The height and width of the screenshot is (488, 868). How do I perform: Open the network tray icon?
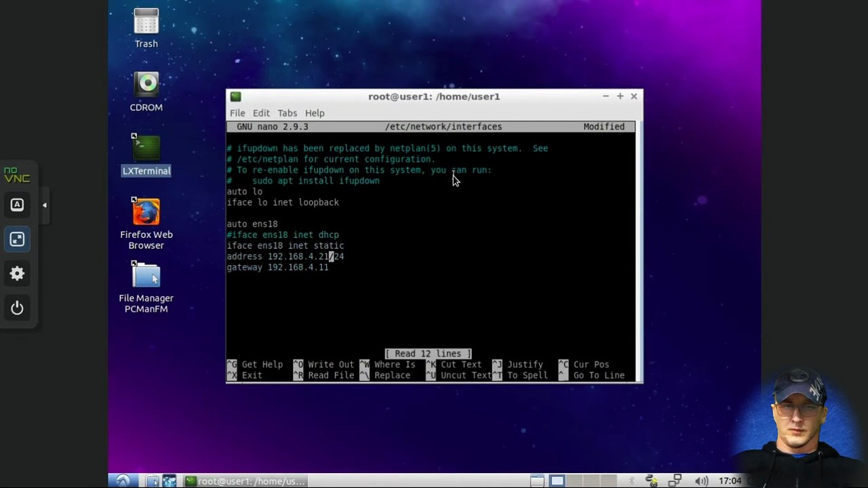tap(675, 481)
